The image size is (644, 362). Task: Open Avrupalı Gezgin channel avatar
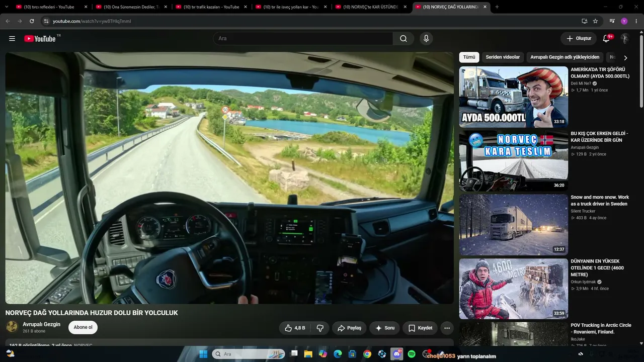point(12,327)
